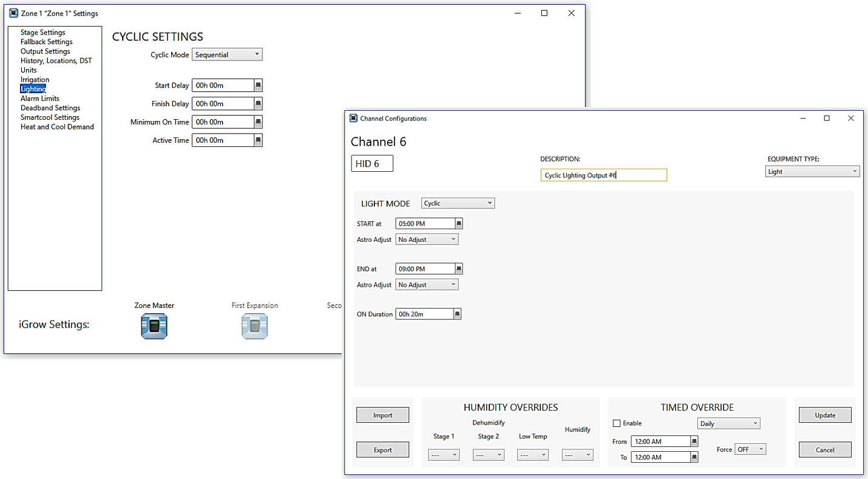Open the Equipment Type dropdown
This screenshot has height=479, width=868.
[812, 172]
